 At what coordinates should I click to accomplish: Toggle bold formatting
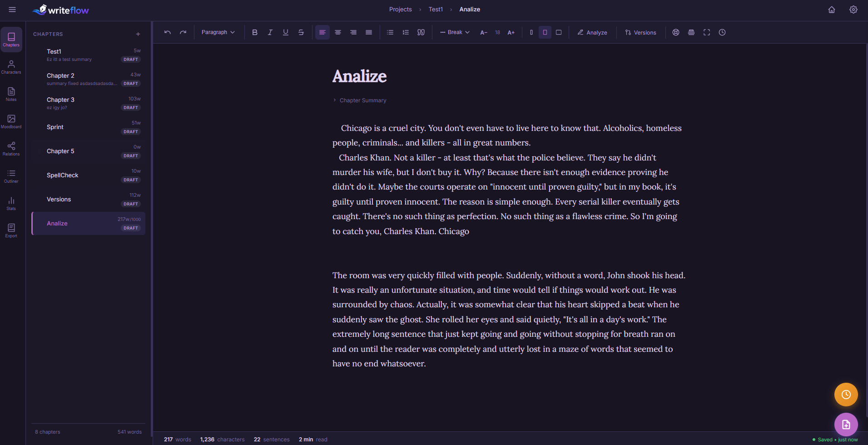tap(255, 32)
